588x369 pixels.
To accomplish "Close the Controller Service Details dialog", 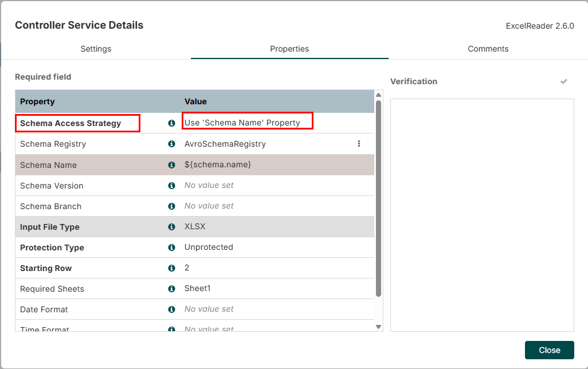I will click(x=550, y=350).
